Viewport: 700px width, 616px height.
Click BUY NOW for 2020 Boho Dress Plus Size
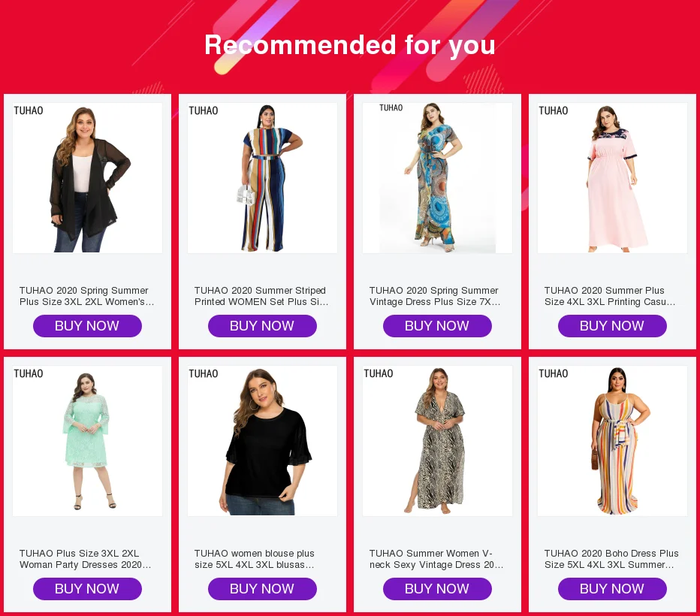(613, 589)
